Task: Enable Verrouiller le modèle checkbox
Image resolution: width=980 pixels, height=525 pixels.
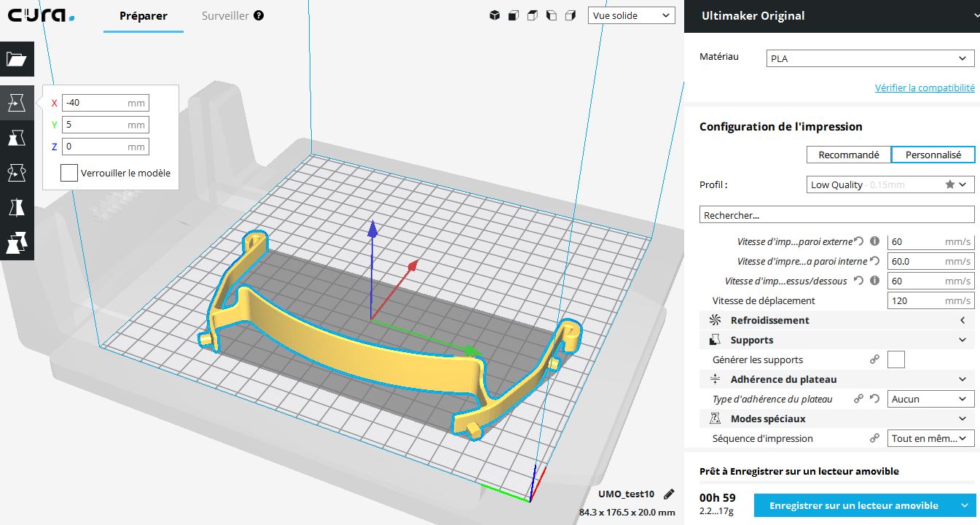Action: point(69,173)
